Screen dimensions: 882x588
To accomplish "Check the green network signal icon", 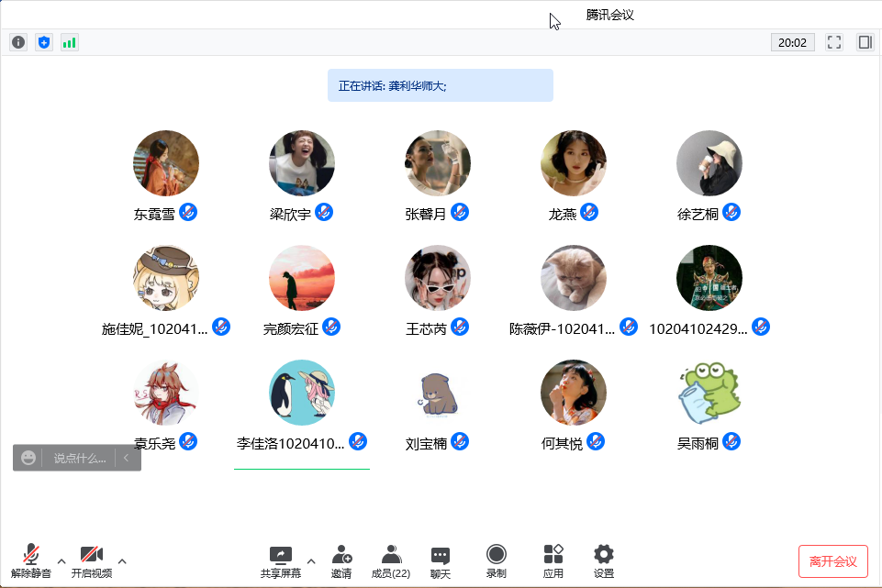I will pyautogui.click(x=70, y=42).
